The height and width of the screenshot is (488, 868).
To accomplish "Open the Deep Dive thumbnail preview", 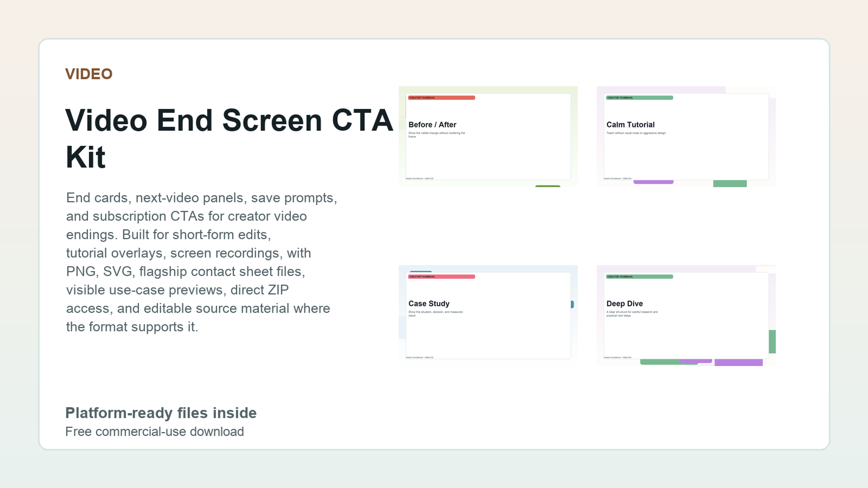I will pyautogui.click(x=686, y=315).
